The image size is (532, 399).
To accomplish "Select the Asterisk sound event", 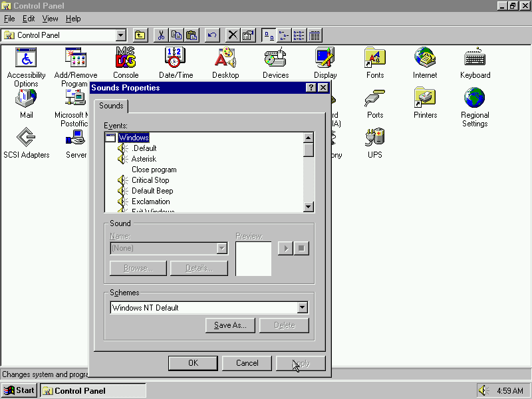I will click(144, 159).
